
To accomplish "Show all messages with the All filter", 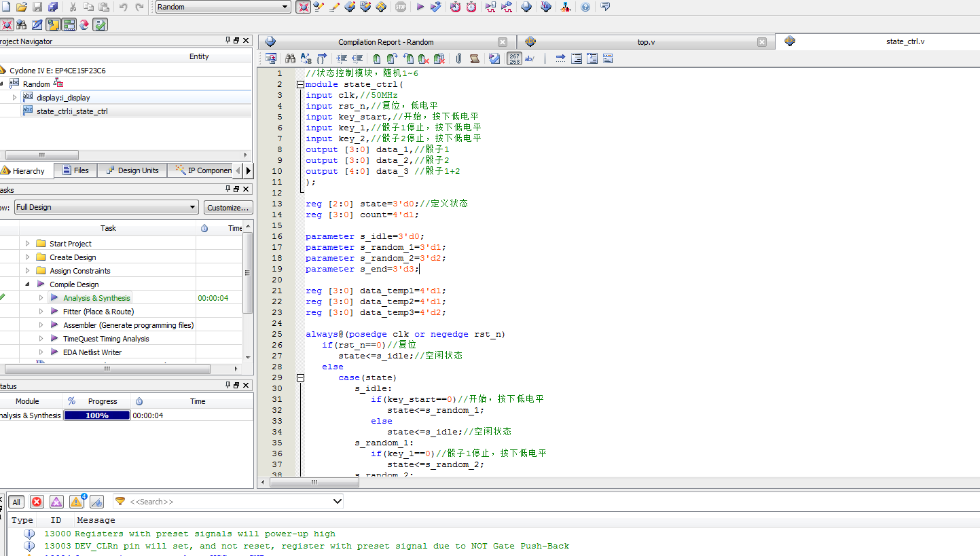I will pyautogui.click(x=16, y=502).
